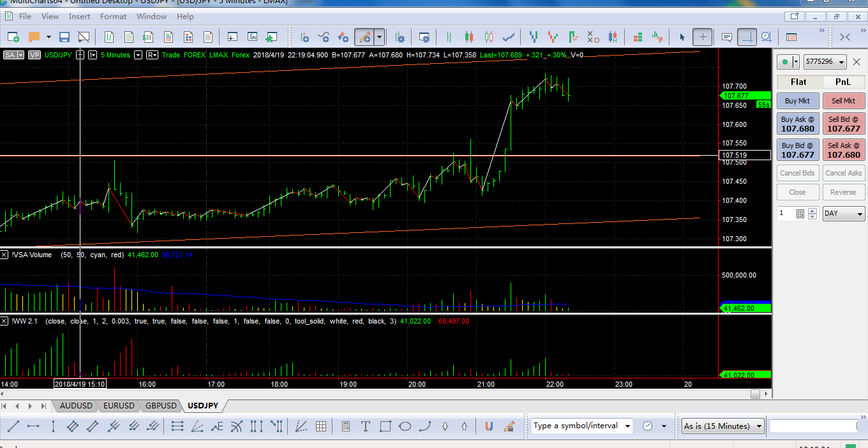Image resolution: width=868 pixels, height=448 pixels.
Task: Close the VSA Volume study pane checkbox
Action: pos(4,255)
